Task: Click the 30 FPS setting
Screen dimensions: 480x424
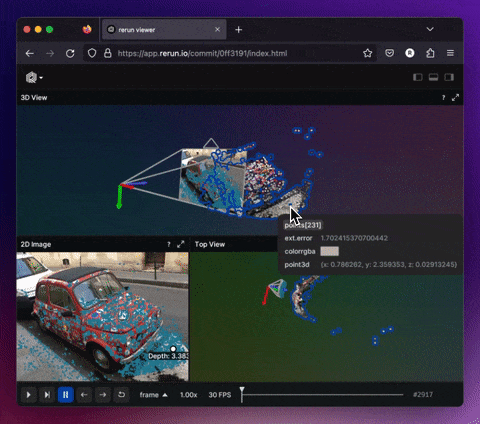Action: 220,395
